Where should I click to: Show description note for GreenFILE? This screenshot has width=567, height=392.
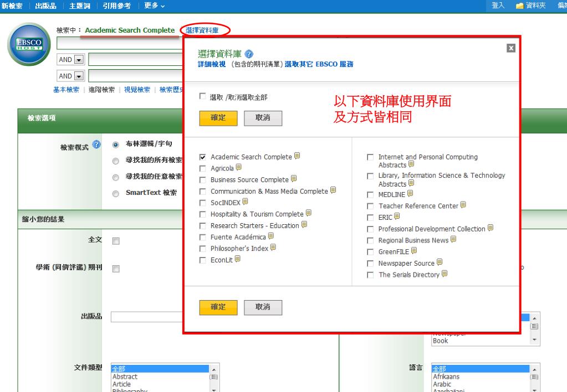point(414,251)
